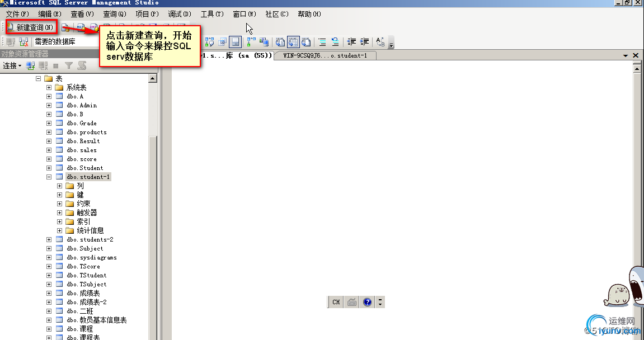The image size is (644, 340).
Task: Collapse the dbo.student-1 table node
Action: point(49,177)
